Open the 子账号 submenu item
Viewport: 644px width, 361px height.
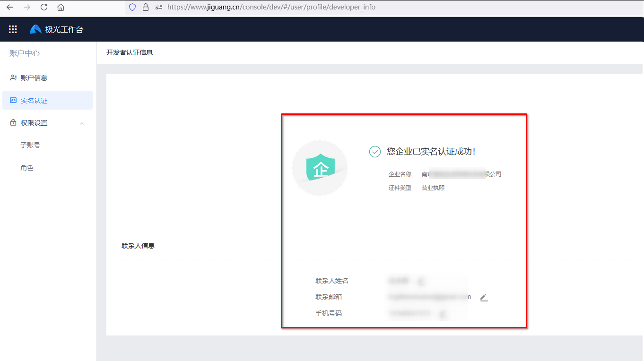(x=30, y=145)
